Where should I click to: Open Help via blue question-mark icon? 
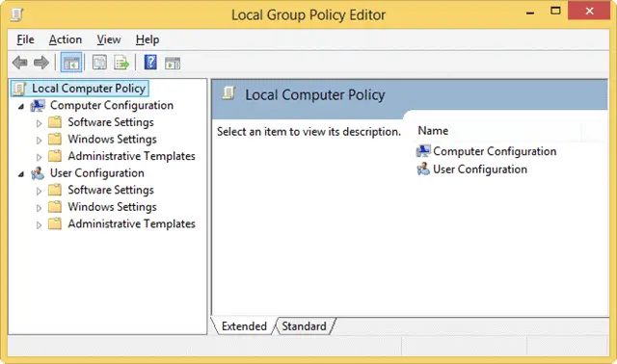point(150,63)
